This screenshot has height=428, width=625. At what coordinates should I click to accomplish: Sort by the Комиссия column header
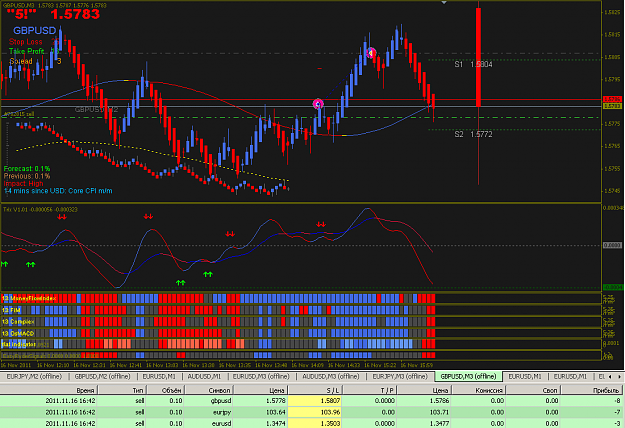pyautogui.click(x=478, y=390)
